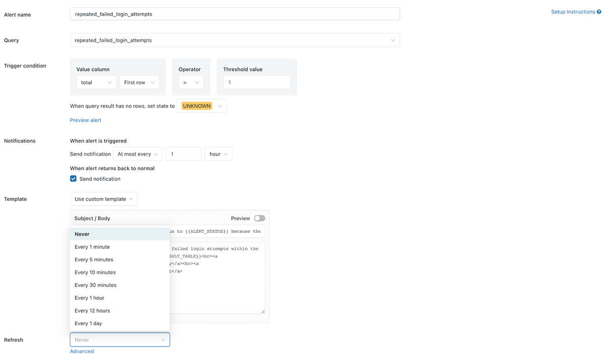604x364 pixels.
Task: Open the Use custom template dropdown
Action: pos(104,199)
